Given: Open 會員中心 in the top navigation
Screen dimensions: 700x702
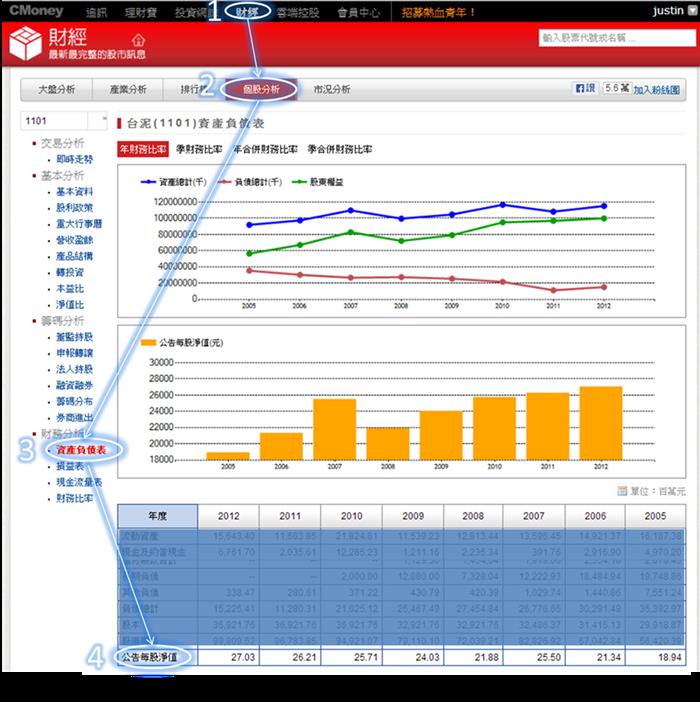Looking at the screenshot, I should [358, 13].
